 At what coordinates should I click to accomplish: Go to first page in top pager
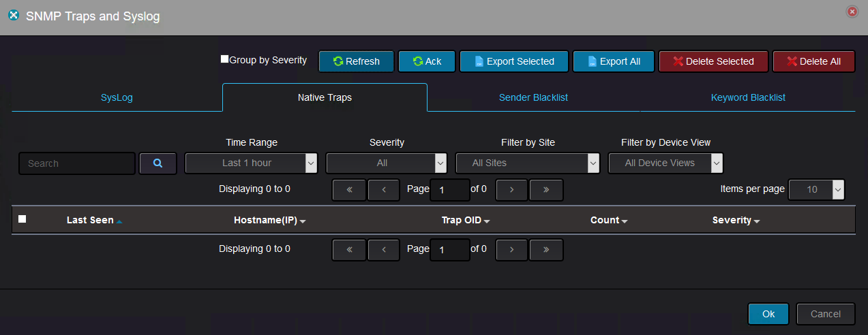point(350,189)
